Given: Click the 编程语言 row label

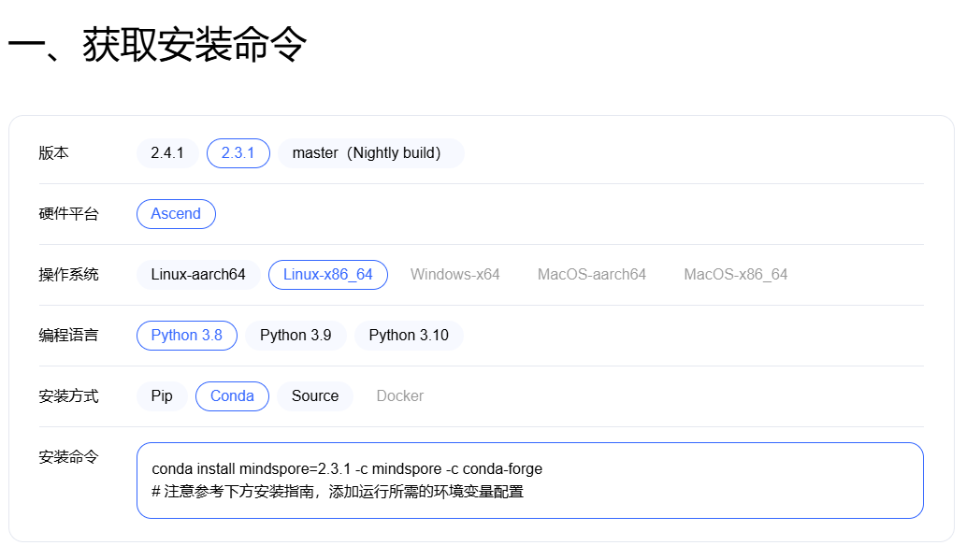Looking at the screenshot, I should pos(68,336).
